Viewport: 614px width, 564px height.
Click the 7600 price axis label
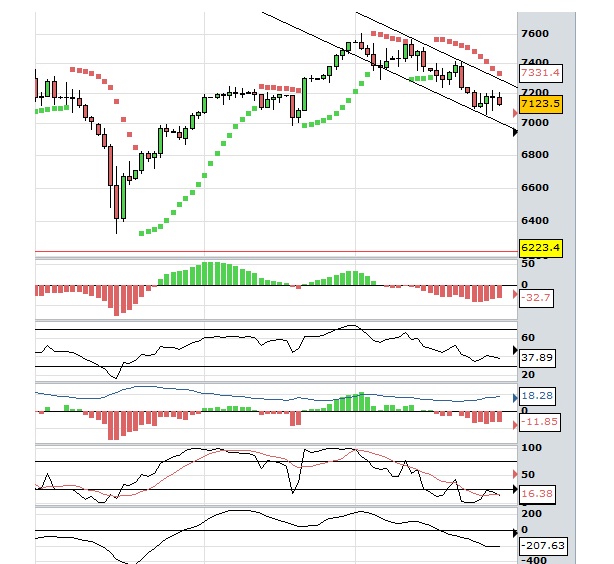[535, 34]
